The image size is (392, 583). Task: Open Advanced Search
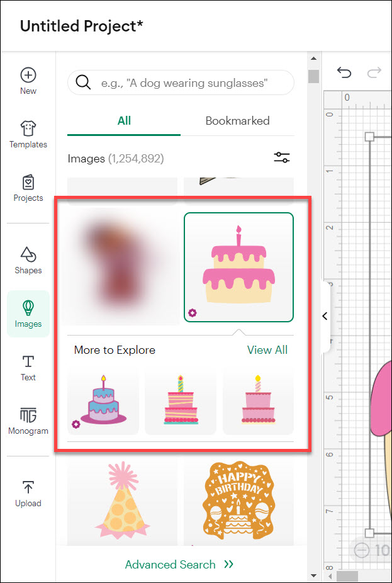[179, 564]
